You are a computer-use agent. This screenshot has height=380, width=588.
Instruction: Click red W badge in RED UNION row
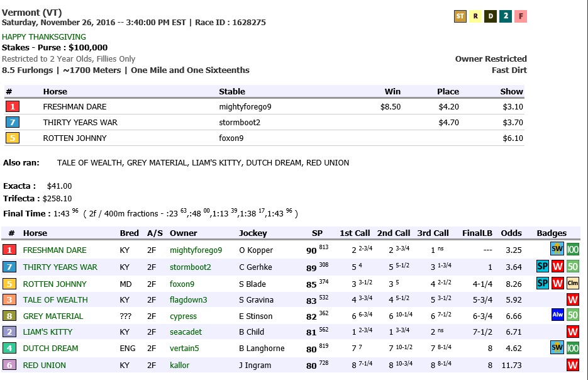572,365
